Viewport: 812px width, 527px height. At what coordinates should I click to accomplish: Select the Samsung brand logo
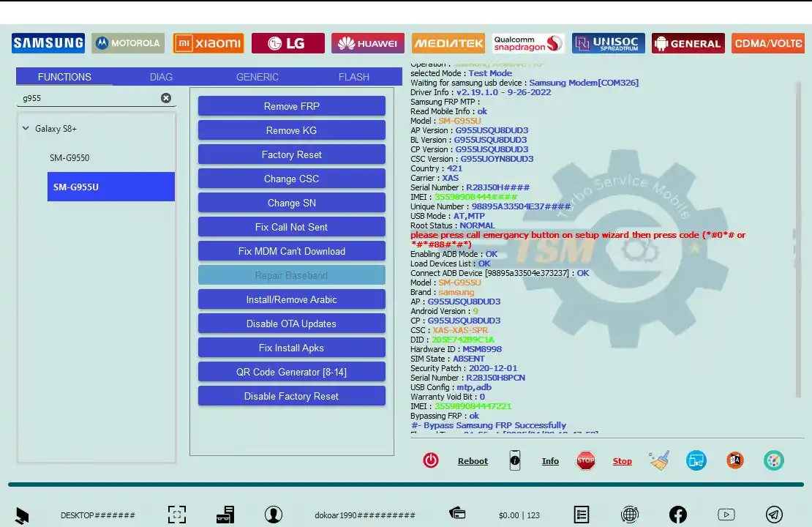coord(48,43)
